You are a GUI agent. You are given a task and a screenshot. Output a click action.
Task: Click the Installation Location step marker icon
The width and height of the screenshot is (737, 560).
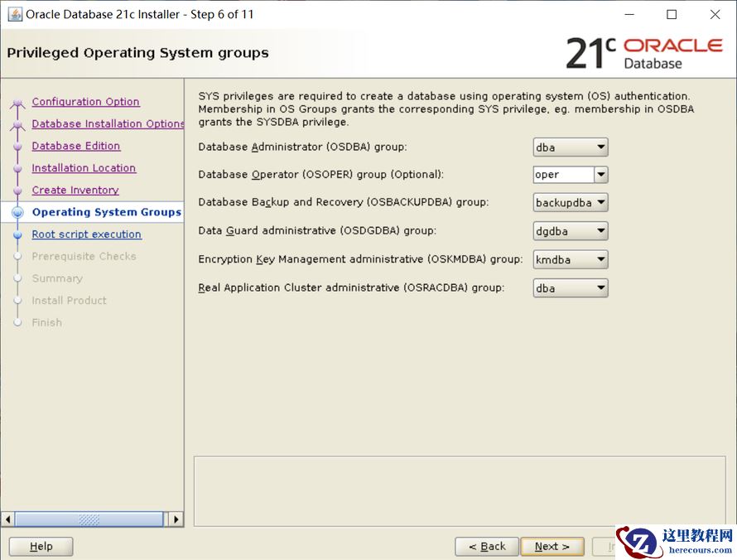[18, 168]
